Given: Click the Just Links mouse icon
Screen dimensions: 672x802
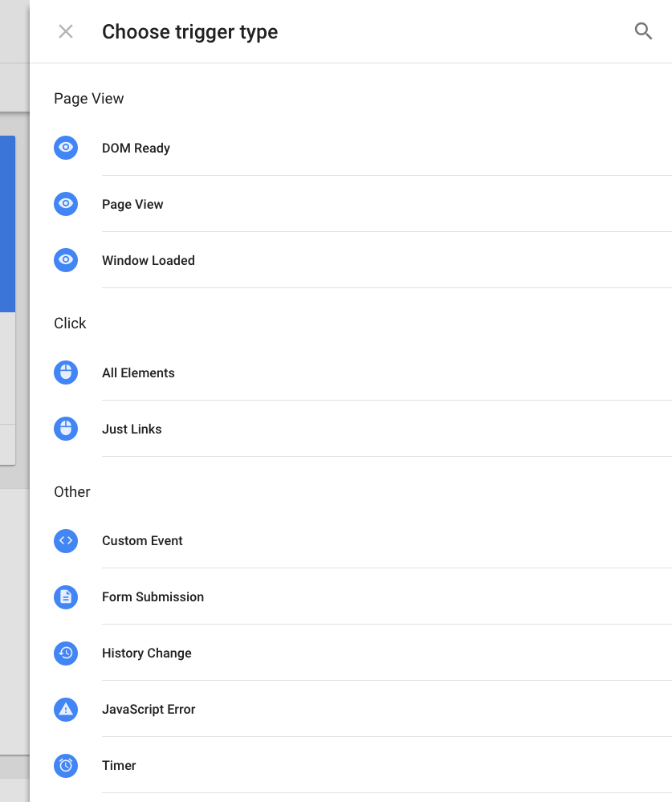Looking at the screenshot, I should 66,429.
